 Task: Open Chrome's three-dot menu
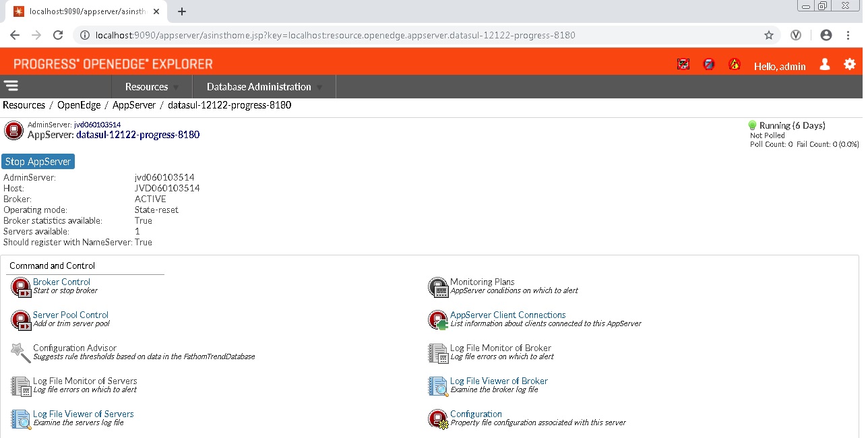click(x=848, y=35)
